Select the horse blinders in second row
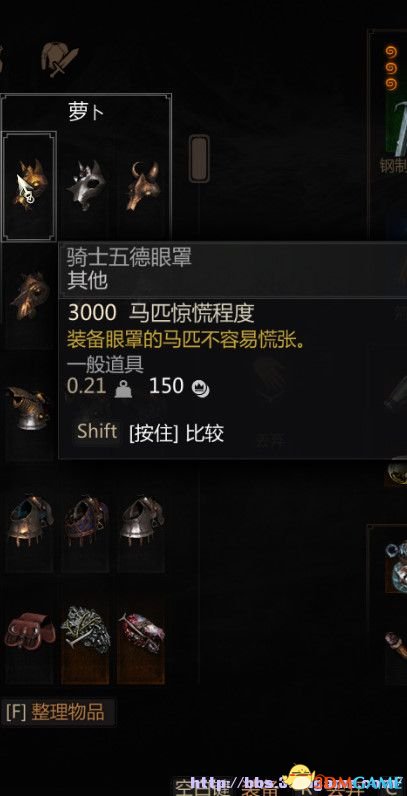The height and width of the screenshot is (796, 407). pos(29,296)
